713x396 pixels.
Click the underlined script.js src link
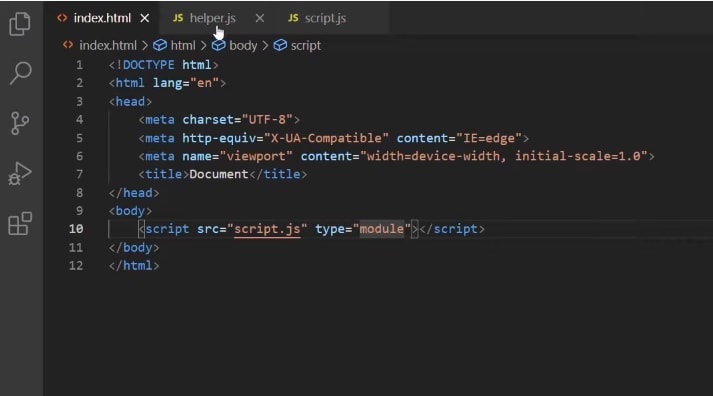267,229
